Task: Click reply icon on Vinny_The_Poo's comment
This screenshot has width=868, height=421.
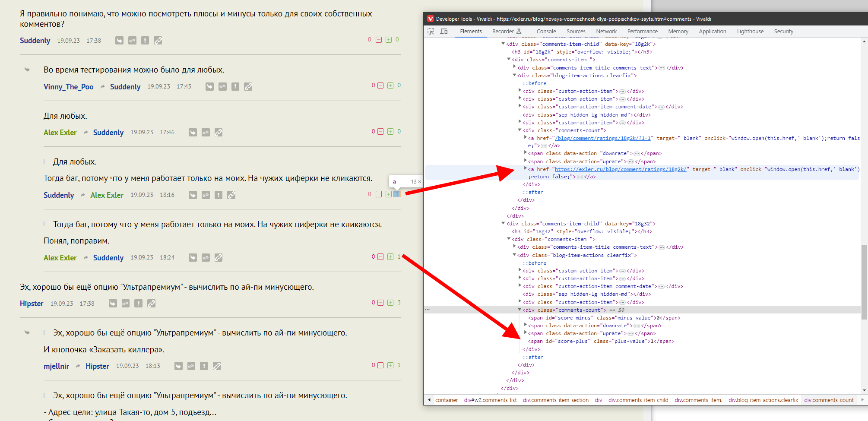Action: 209,87
